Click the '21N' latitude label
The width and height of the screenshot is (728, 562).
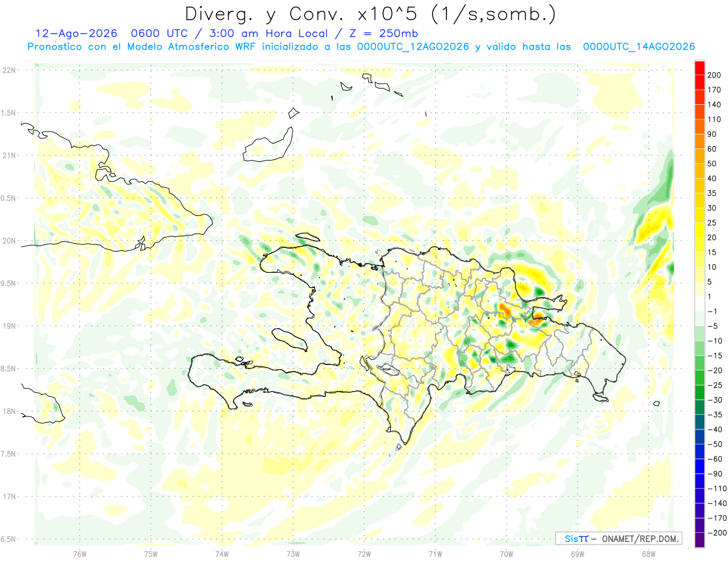tap(8, 155)
